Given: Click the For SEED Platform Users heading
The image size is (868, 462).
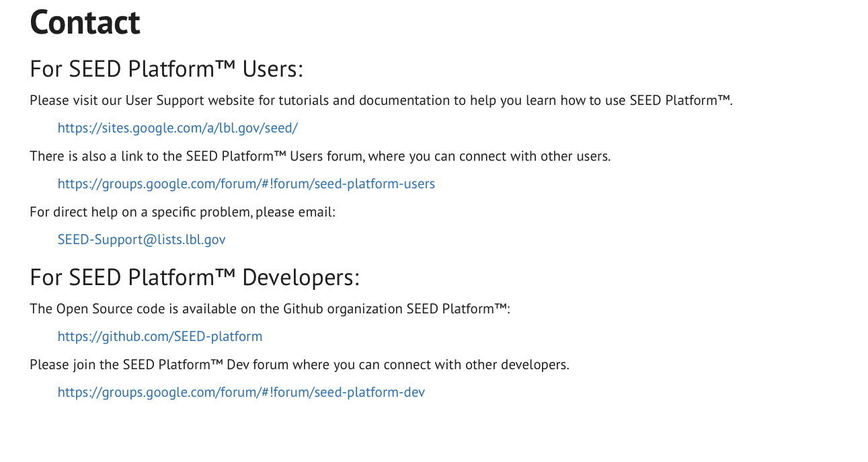Looking at the screenshot, I should click(x=165, y=68).
